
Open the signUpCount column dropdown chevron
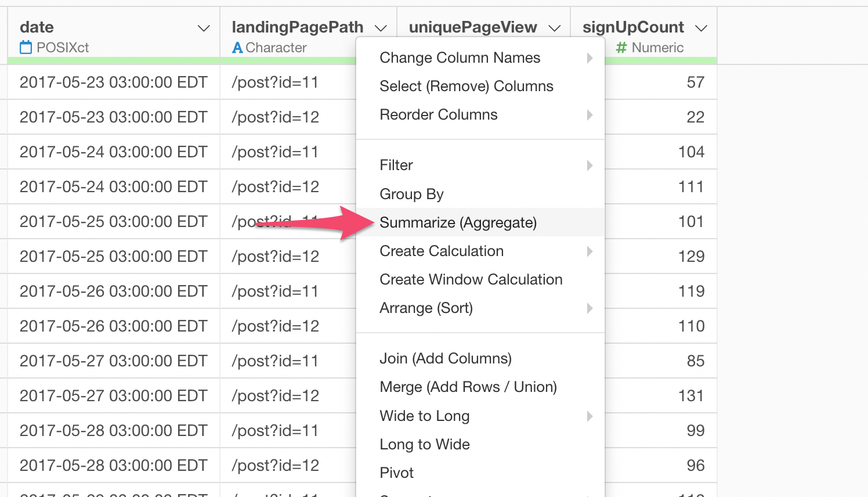coord(701,28)
